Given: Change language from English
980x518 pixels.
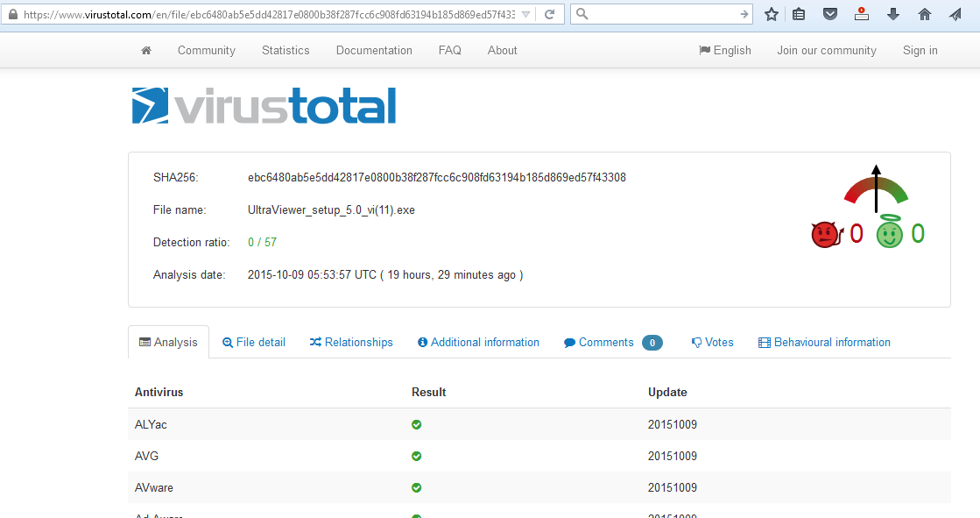Looking at the screenshot, I should [725, 51].
